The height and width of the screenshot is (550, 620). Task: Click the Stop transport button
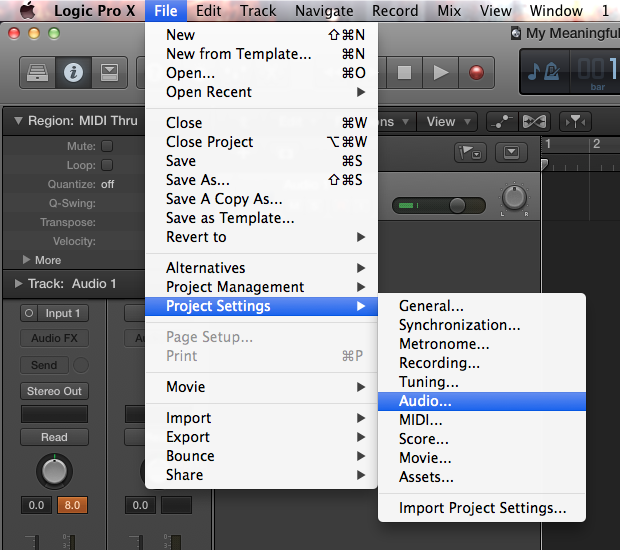(x=404, y=72)
